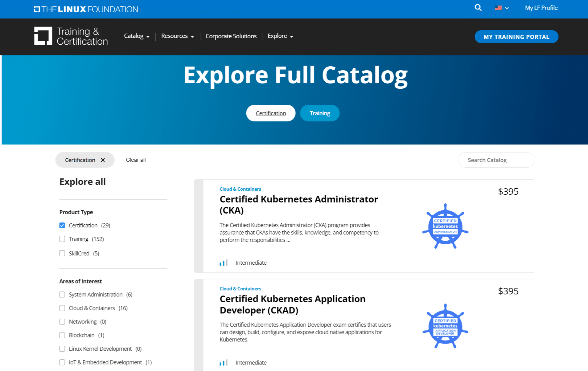The height and width of the screenshot is (371, 588).
Task: Click the Explore all heading
Action: (x=82, y=182)
